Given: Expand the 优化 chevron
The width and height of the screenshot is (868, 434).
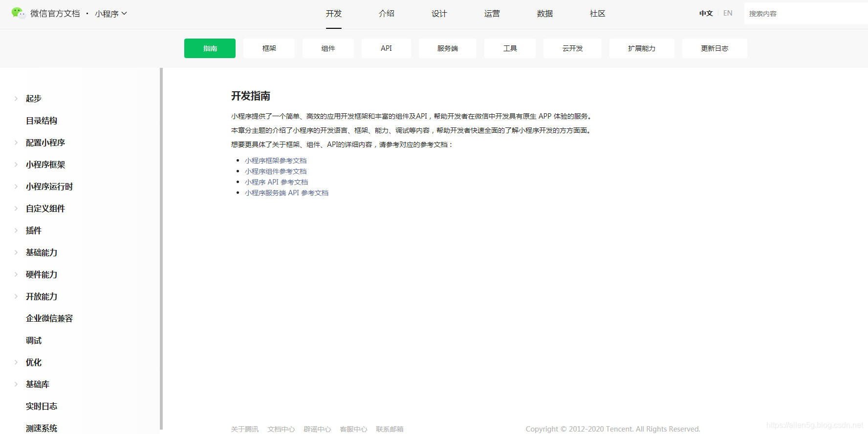Looking at the screenshot, I should pyautogui.click(x=16, y=362).
